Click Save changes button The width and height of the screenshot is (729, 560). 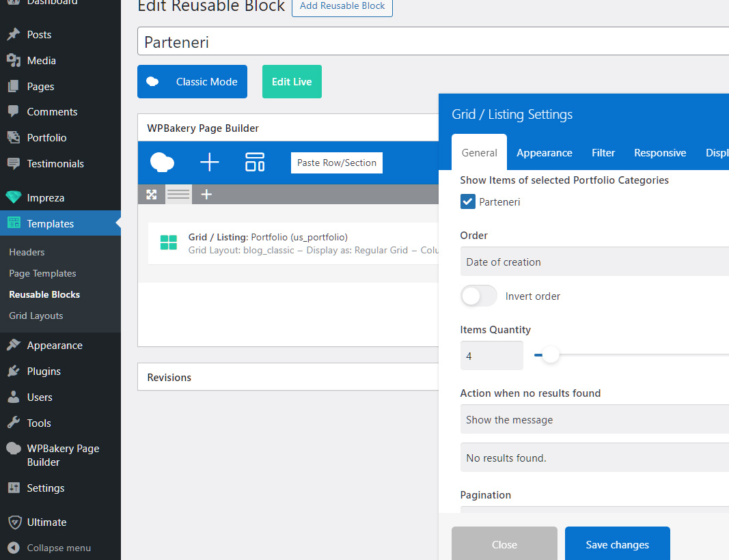point(618,544)
